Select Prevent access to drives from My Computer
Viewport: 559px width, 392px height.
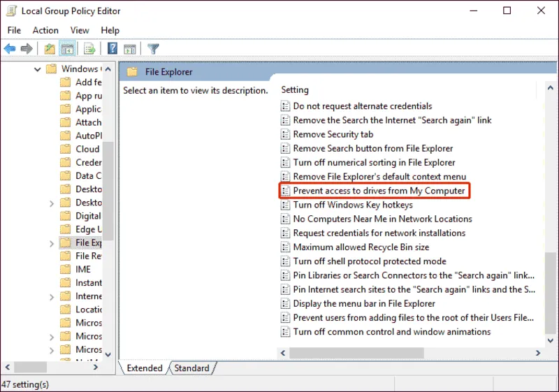379,191
